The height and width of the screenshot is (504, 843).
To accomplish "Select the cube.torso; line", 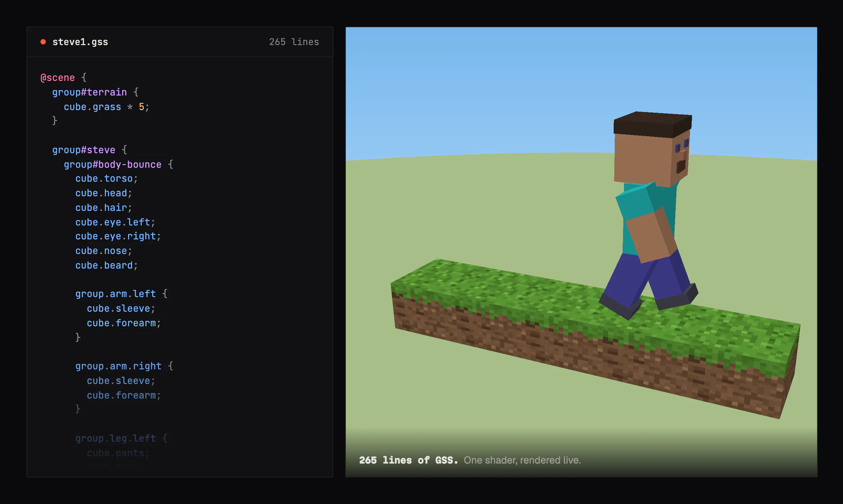I will pos(107,179).
